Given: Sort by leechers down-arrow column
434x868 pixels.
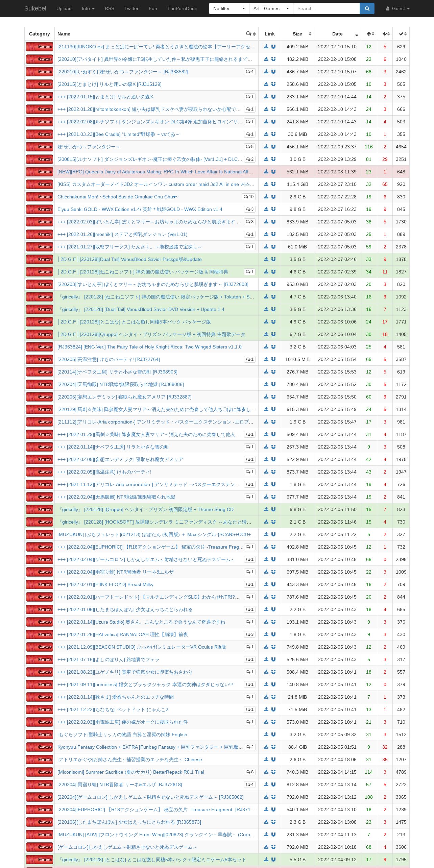Looking at the screenshot, I should tap(385, 34).
